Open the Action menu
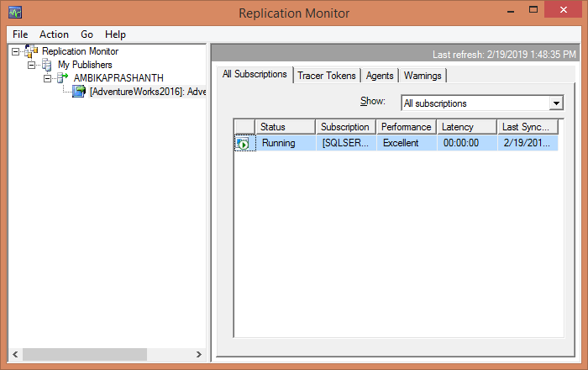The height and width of the screenshot is (370, 588). [x=54, y=34]
